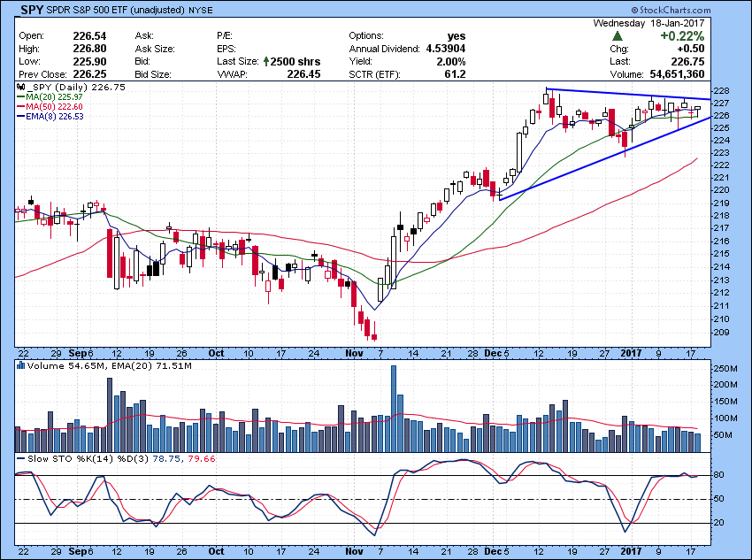Click the VWAP value 226.45
Image resolution: width=752 pixels, height=560 pixels.
(304, 74)
